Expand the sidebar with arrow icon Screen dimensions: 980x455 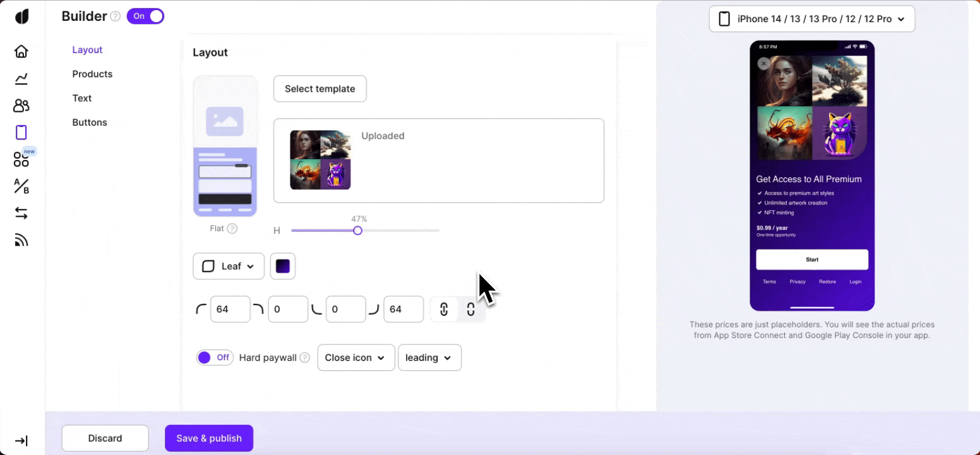coord(21,441)
